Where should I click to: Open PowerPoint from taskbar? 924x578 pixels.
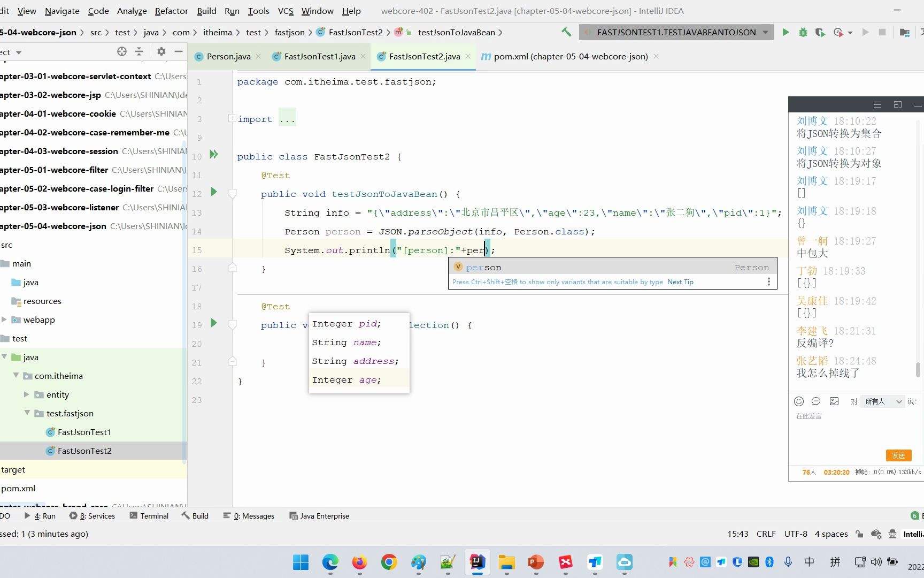tap(536, 562)
